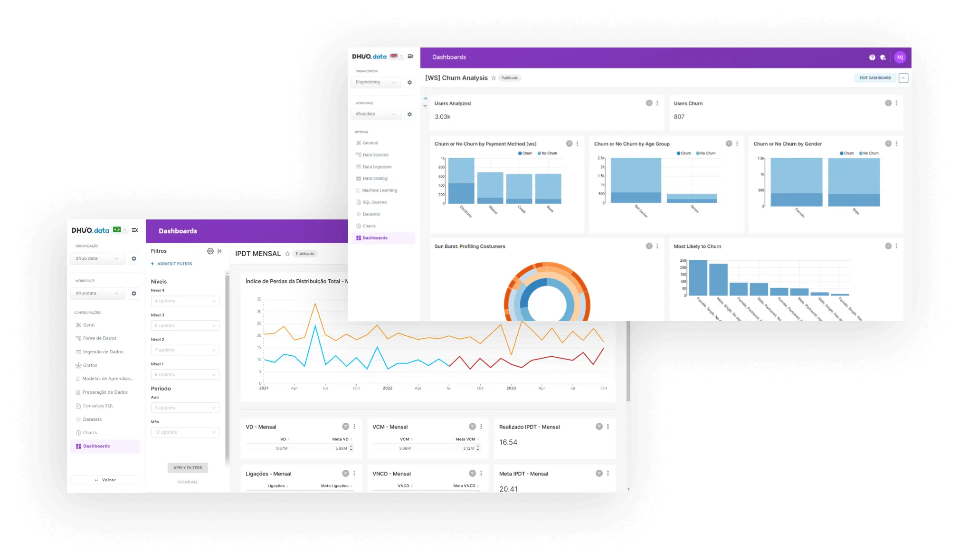Screen dimensions: 959x560
Task: Select Machine Learning in settings menu
Action: 379,190
